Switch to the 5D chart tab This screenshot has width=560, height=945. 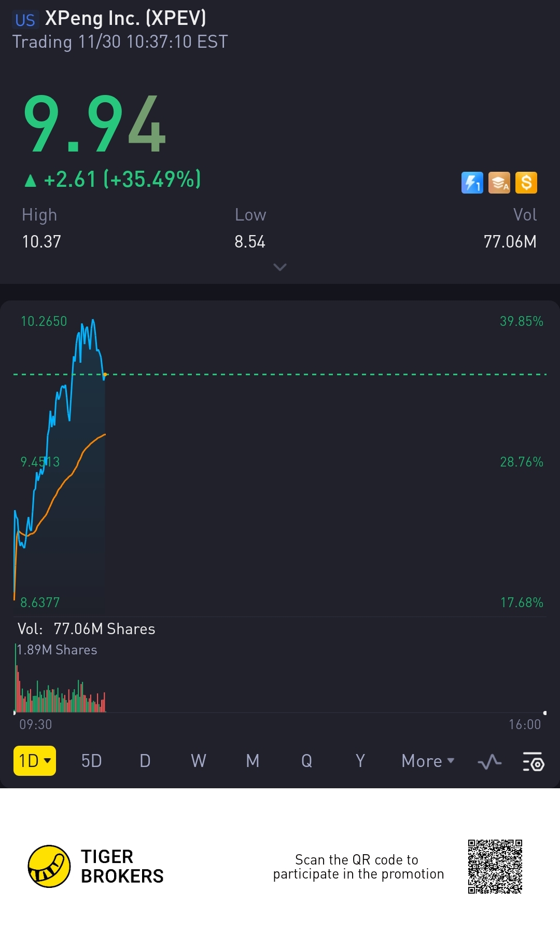pyautogui.click(x=91, y=761)
